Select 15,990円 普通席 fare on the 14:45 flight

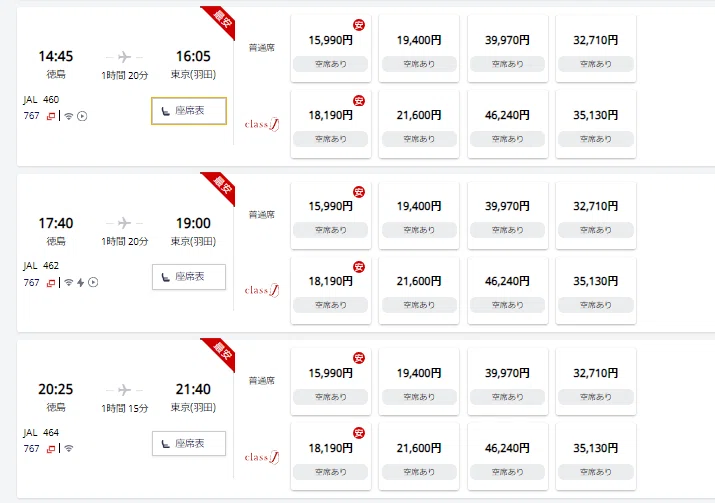click(x=329, y=48)
